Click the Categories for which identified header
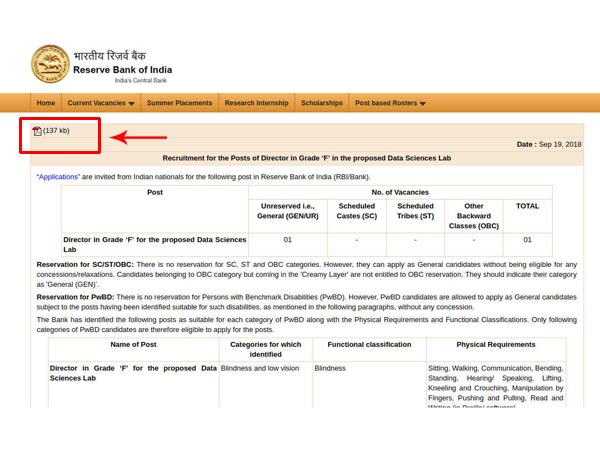600x450 pixels. (266, 349)
